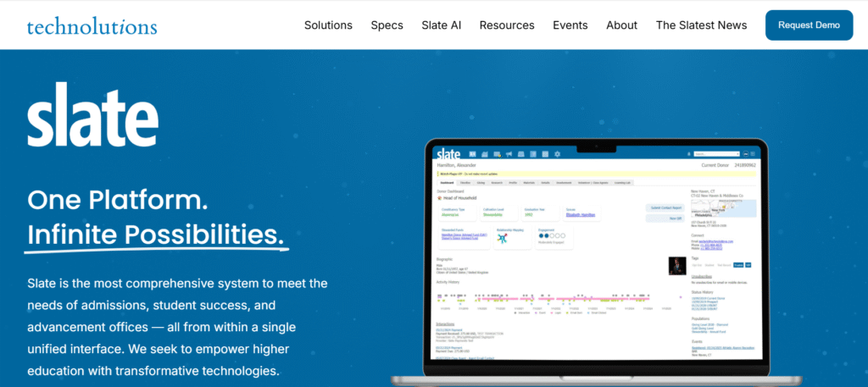Open the About menu item
Screen dimensions: 868x387
pos(621,25)
